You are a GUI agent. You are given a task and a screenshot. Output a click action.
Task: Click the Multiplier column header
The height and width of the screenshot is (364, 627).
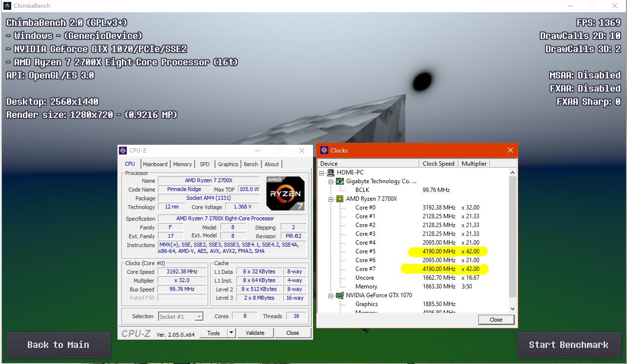point(474,164)
